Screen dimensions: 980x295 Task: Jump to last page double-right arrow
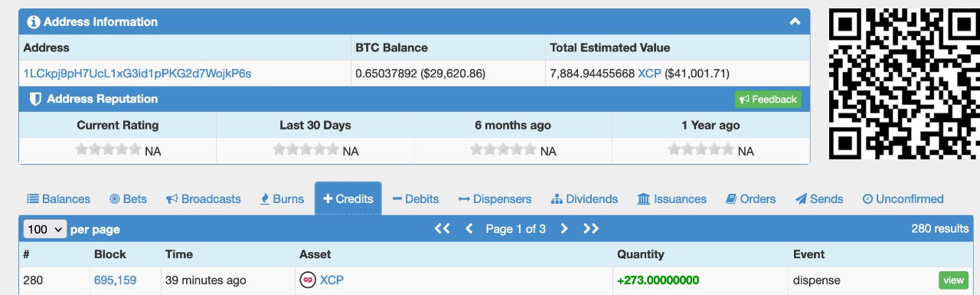(x=591, y=228)
